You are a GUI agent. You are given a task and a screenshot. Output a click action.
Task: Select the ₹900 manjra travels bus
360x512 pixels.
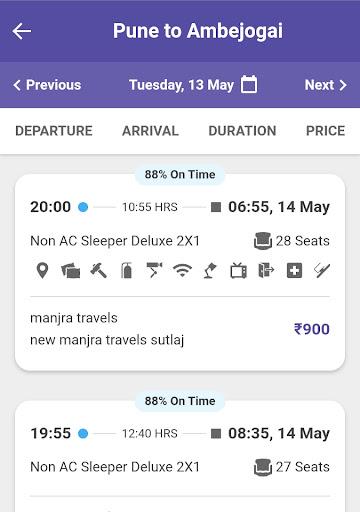click(x=180, y=272)
